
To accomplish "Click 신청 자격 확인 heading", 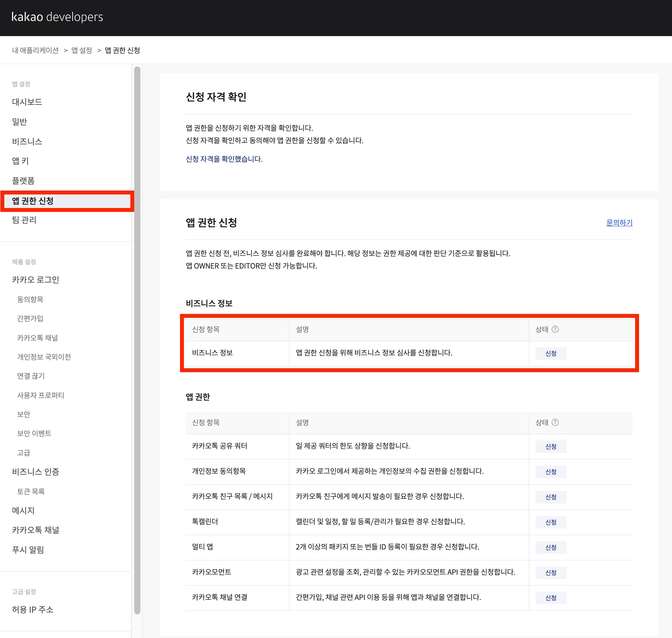I will [216, 97].
